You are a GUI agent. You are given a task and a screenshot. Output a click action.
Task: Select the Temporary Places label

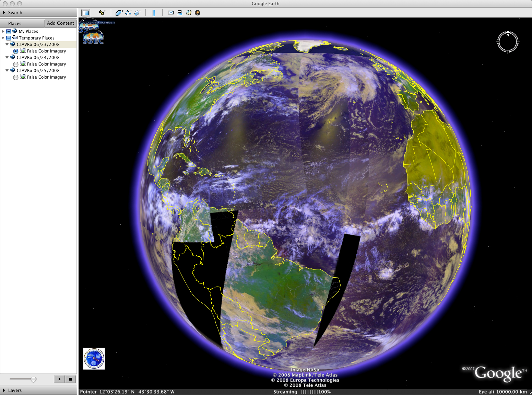pos(37,38)
